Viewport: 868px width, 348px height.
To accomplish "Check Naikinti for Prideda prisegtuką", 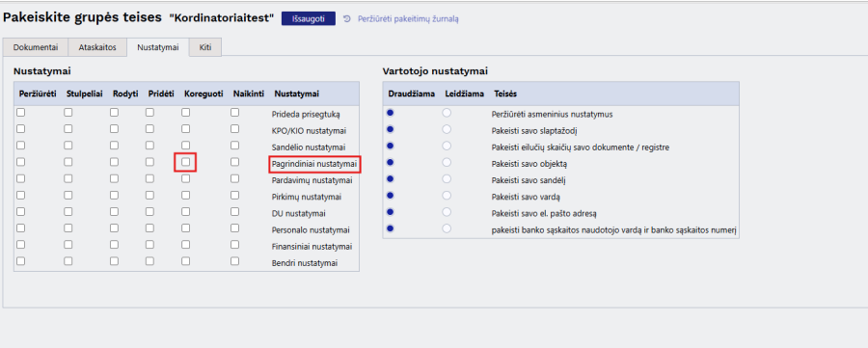I will (x=234, y=113).
